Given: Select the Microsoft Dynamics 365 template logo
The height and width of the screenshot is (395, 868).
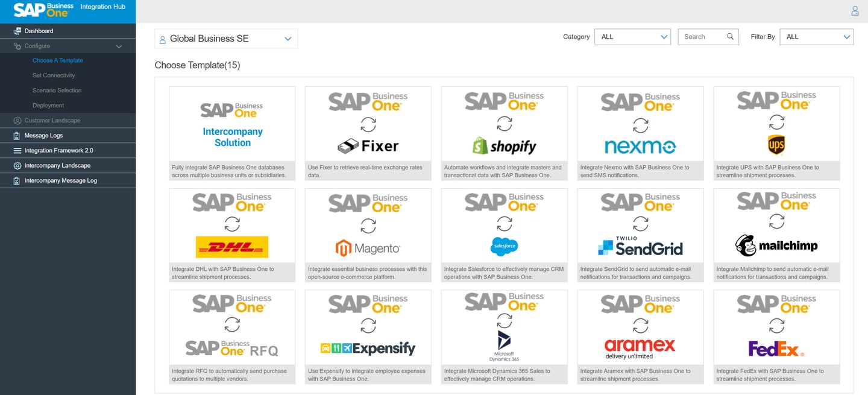Looking at the screenshot, I should click(x=505, y=346).
